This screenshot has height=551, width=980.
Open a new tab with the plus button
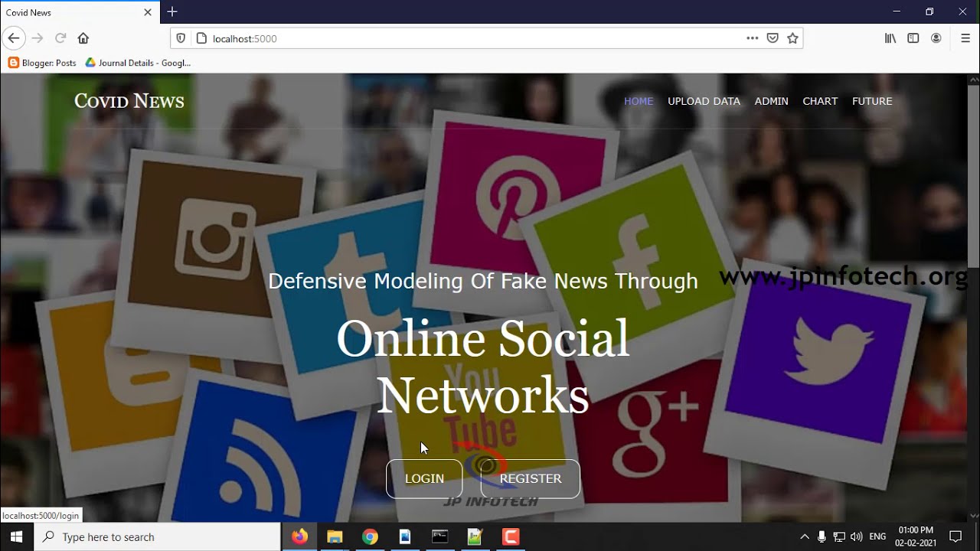pyautogui.click(x=172, y=11)
